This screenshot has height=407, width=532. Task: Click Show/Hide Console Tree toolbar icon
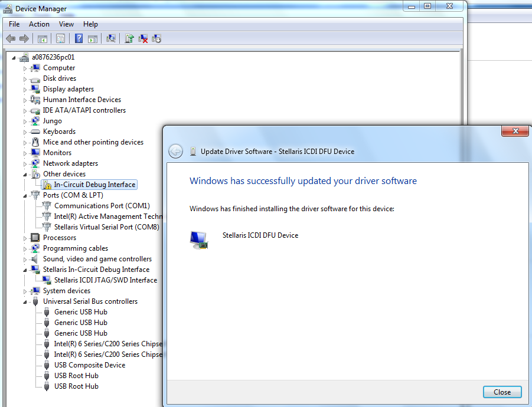(x=43, y=39)
